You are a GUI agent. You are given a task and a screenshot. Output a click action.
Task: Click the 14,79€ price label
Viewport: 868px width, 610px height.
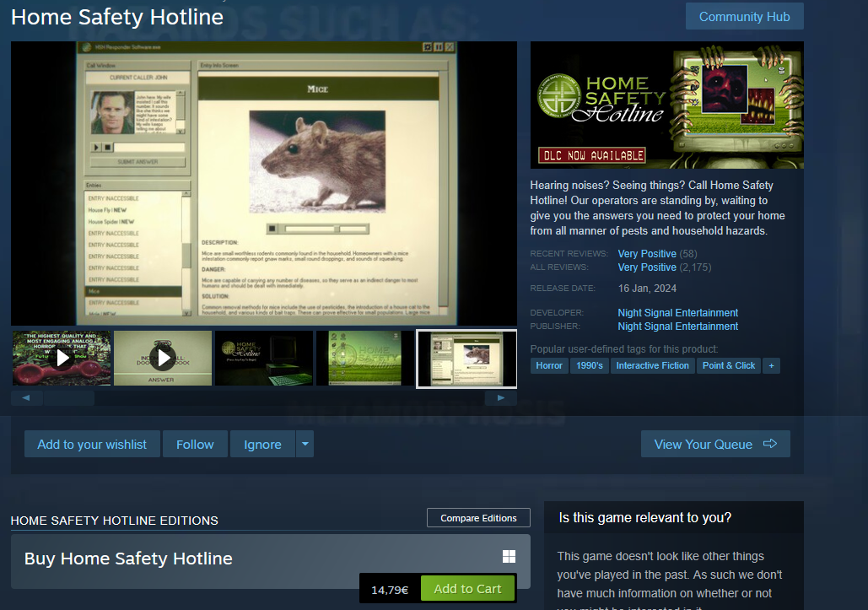pyautogui.click(x=390, y=590)
